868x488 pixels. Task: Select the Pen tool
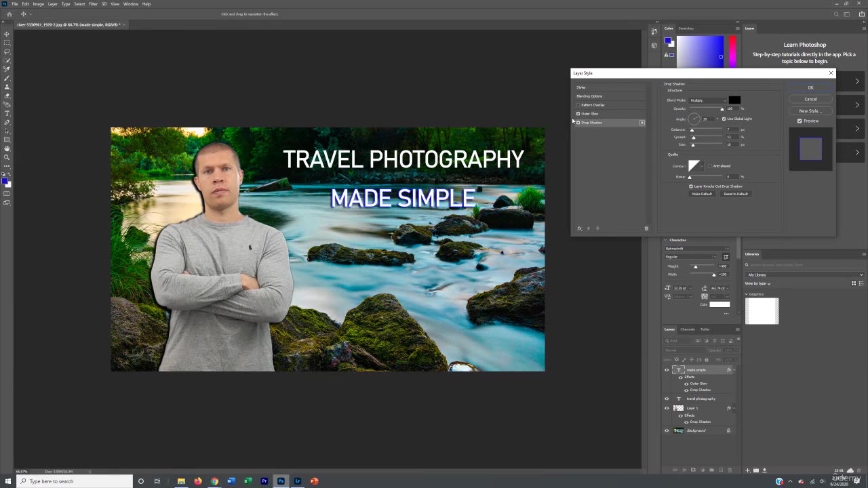(7, 122)
